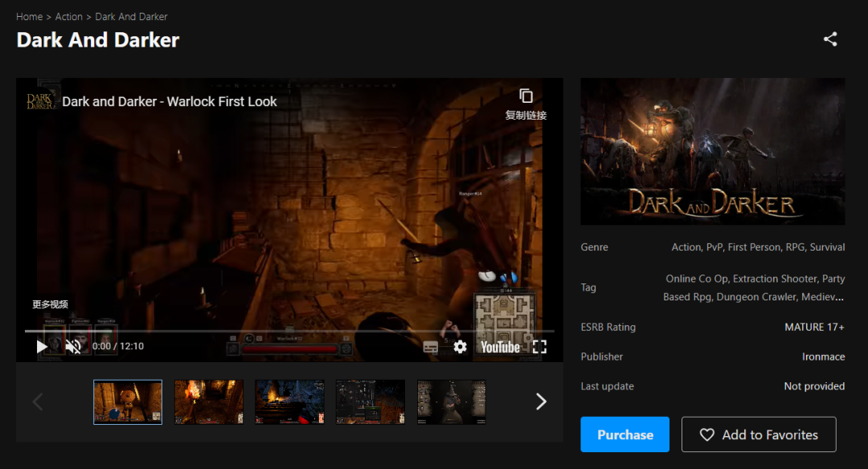Go to Home breadcrumb
Screen dimensions: 868x469
point(30,17)
